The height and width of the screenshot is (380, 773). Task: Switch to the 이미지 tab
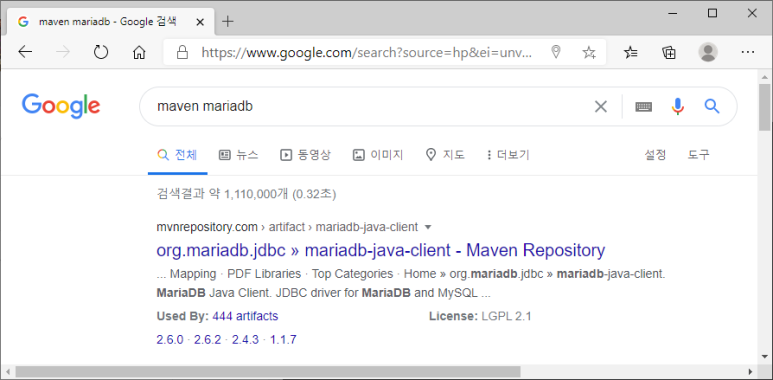click(378, 155)
